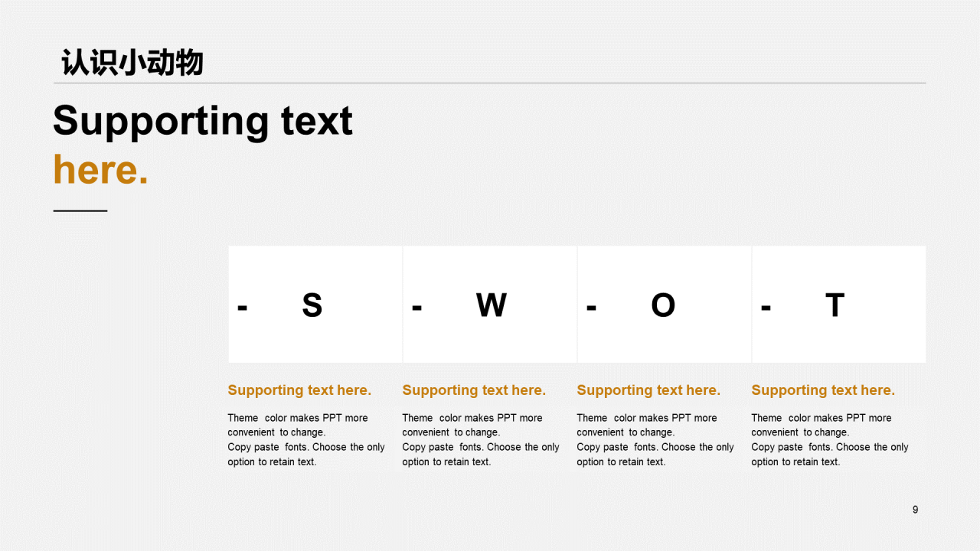Screen dimensions: 980x551
Task: Select the dash before the letter O
Action: click(x=591, y=308)
